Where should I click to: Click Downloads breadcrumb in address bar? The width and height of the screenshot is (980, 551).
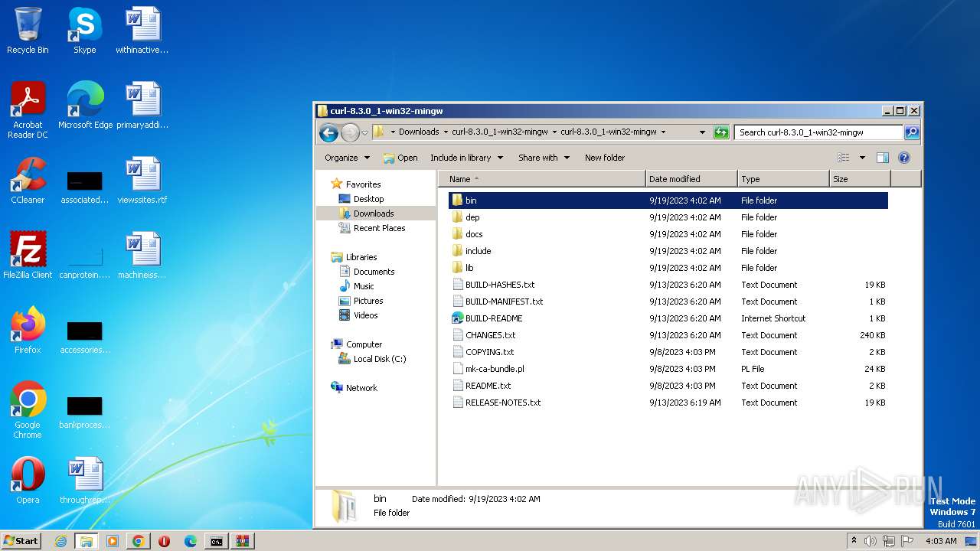(x=419, y=132)
